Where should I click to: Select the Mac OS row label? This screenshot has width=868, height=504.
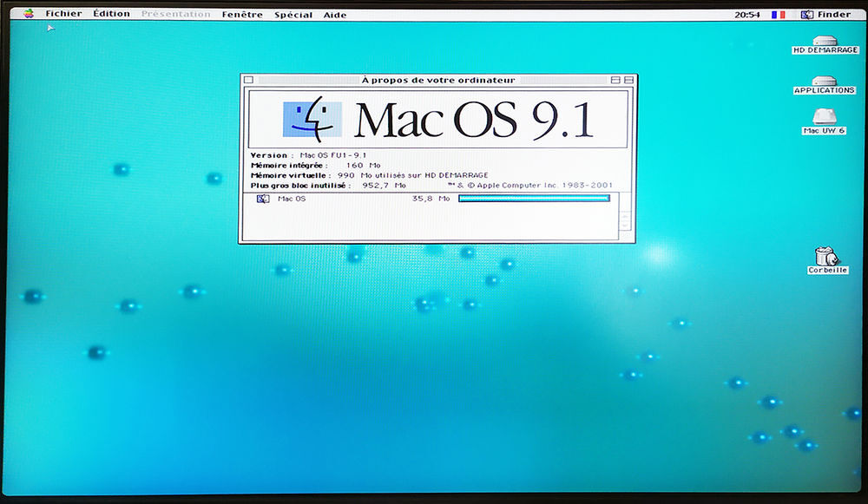291,199
